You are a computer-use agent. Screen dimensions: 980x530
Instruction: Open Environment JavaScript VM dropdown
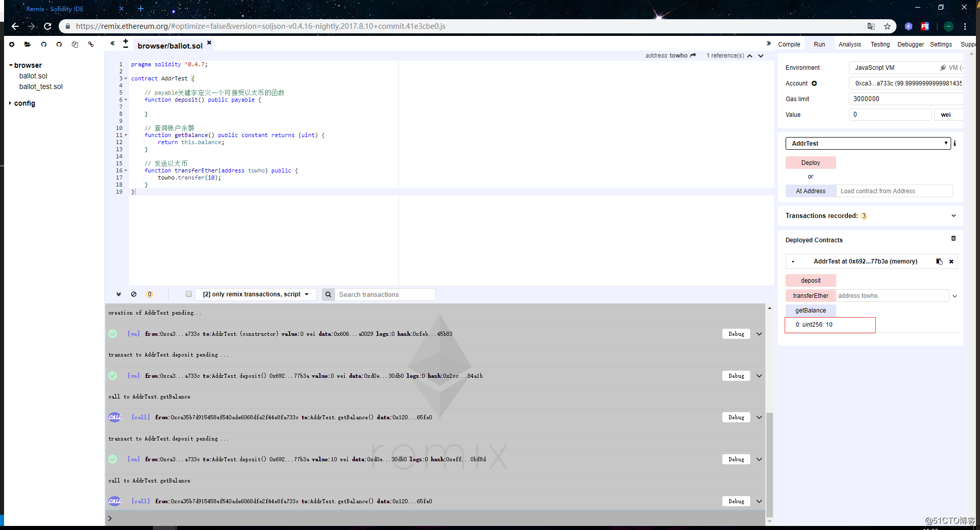click(906, 68)
